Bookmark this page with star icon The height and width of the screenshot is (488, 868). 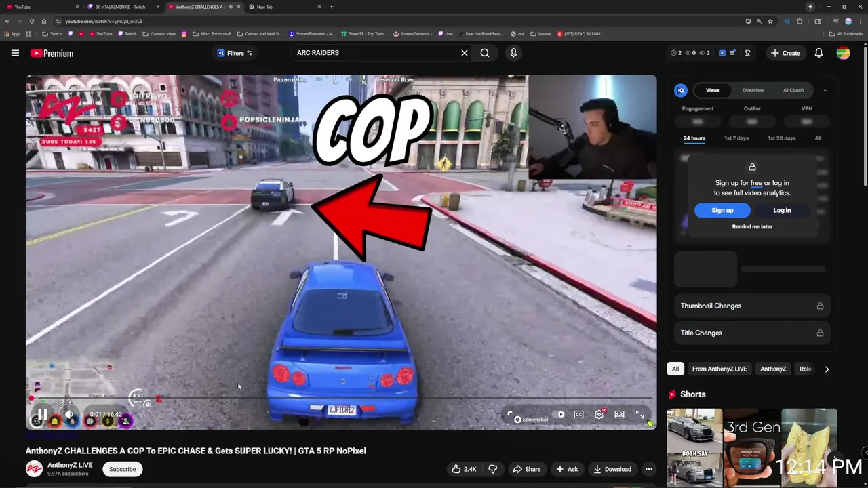(x=770, y=21)
